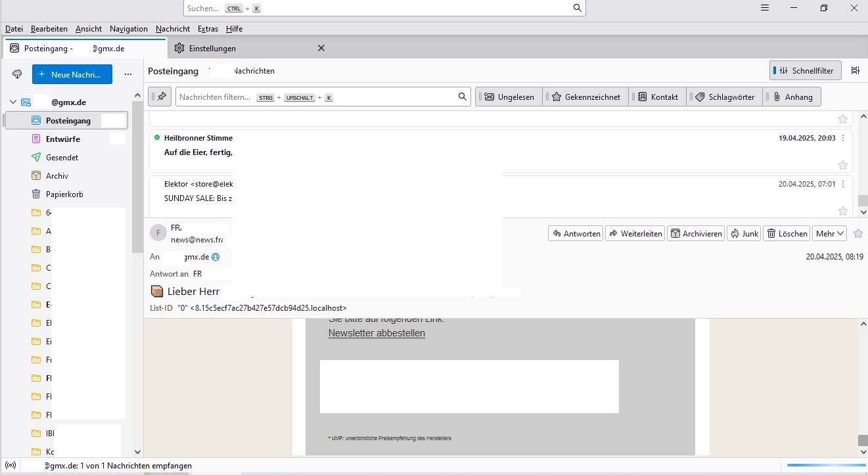The height and width of the screenshot is (475, 868).
Task: Enable the Ungelesen unread filter
Action: point(509,97)
